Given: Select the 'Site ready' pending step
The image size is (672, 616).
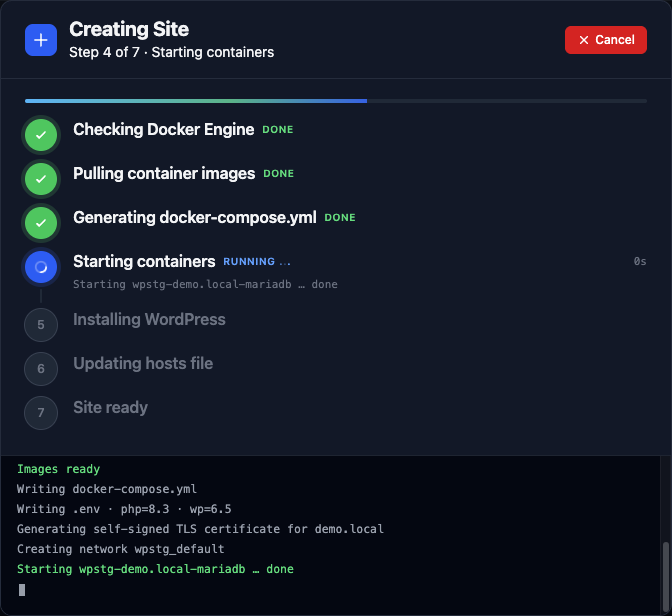Looking at the screenshot, I should point(110,407).
